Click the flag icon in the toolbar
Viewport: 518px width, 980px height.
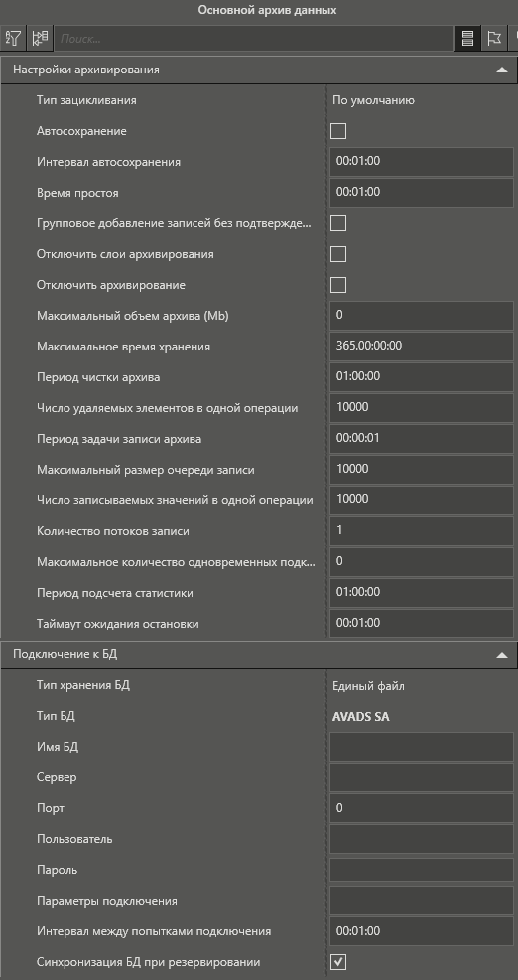point(494,38)
